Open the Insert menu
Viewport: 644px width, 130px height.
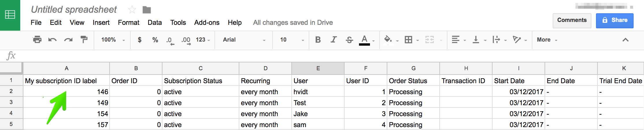click(101, 23)
